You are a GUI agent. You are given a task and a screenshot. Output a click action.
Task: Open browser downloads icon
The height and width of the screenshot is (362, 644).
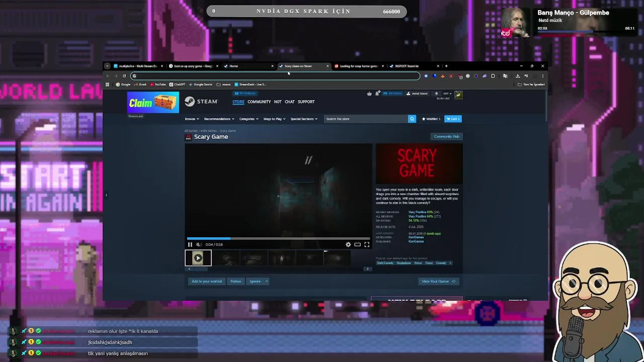coord(518,76)
